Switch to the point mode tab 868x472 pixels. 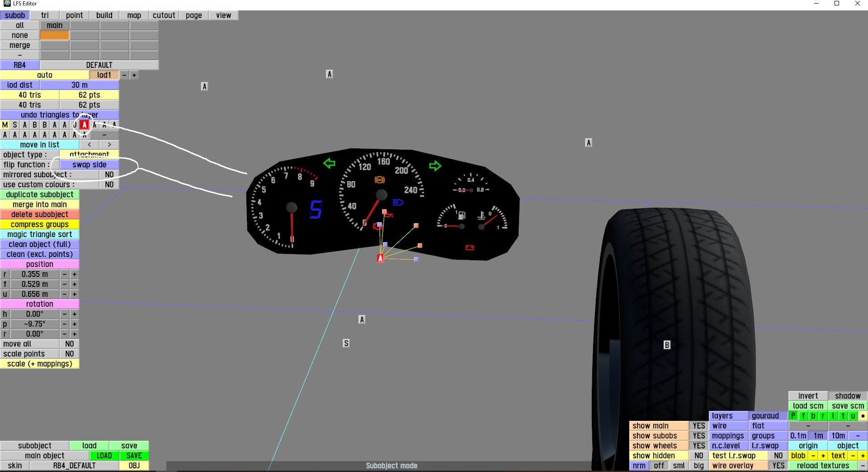point(75,15)
